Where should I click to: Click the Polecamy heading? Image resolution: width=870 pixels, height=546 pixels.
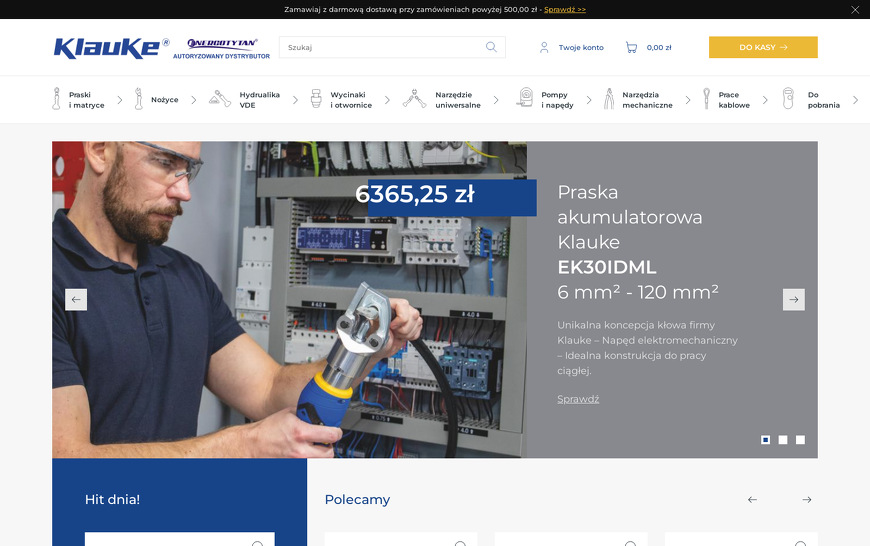click(x=357, y=500)
